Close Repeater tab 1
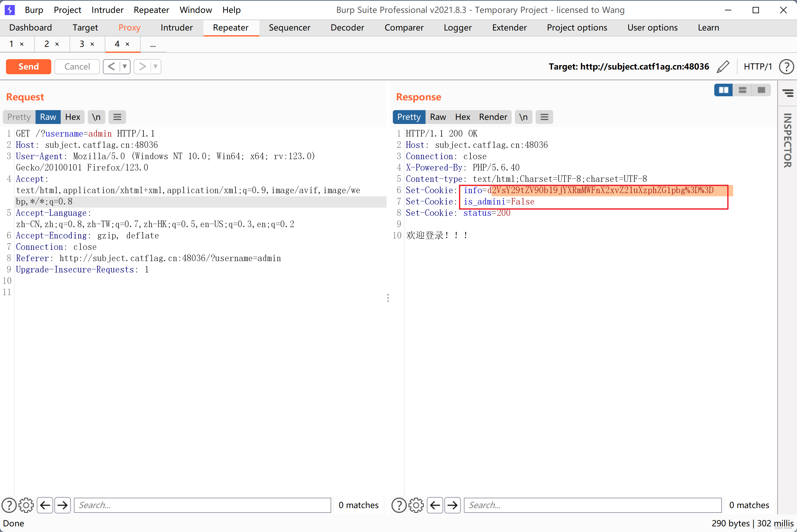The image size is (797, 532). pyautogui.click(x=22, y=44)
